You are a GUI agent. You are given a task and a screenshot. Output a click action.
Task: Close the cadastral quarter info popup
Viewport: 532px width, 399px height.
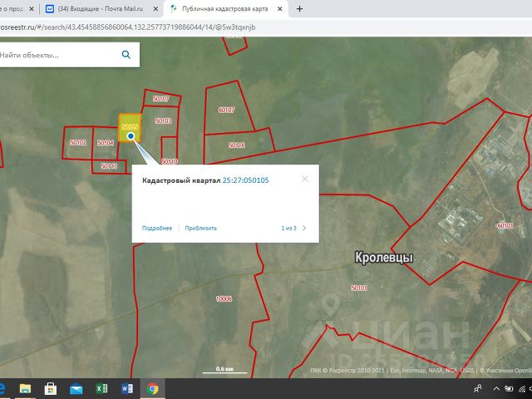304,179
